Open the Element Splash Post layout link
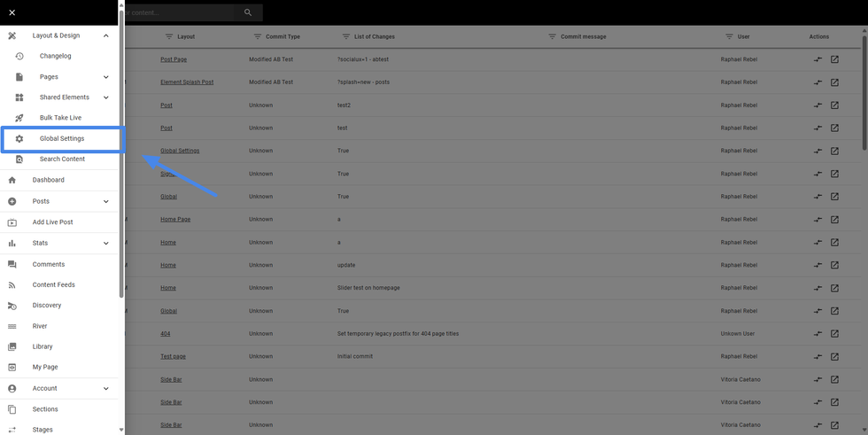Screen dimensions: 868x435 click(187, 82)
